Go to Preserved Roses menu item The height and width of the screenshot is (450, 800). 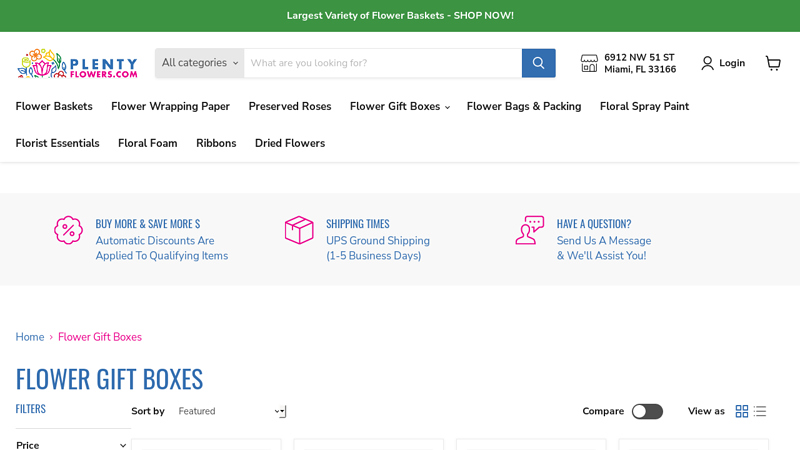pos(290,106)
